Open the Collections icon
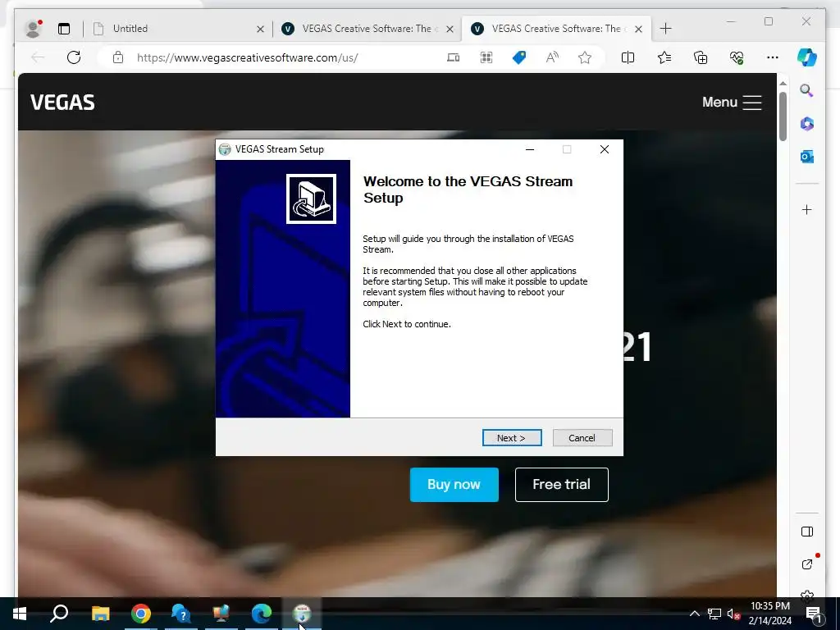 (x=701, y=57)
